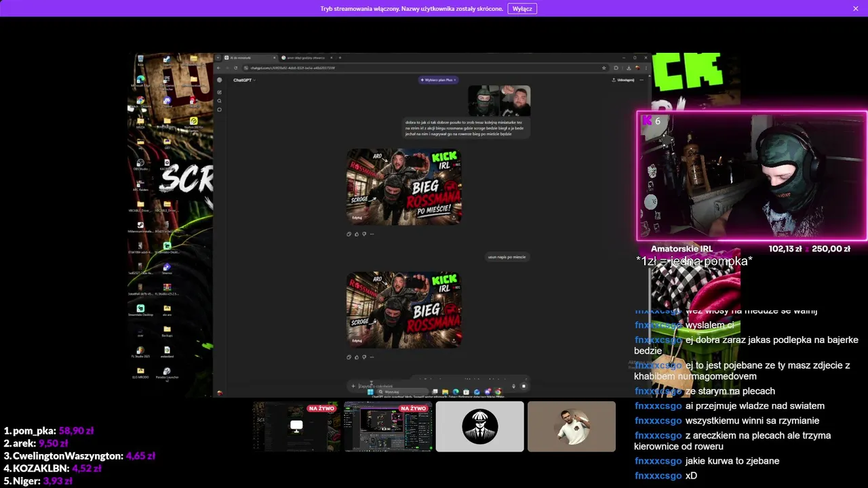Open more actions under second image response
Screen dimensions: 868x488
point(372,357)
